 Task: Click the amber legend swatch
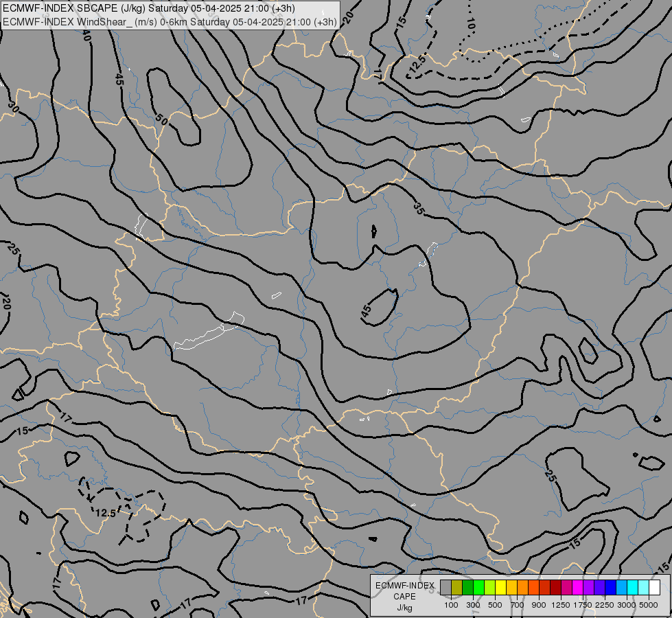coord(511,588)
